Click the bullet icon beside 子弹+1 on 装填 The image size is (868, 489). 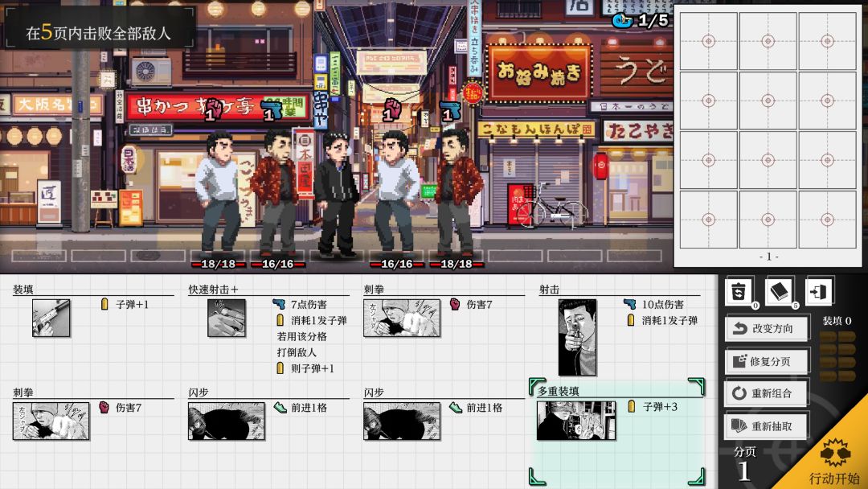point(104,304)
